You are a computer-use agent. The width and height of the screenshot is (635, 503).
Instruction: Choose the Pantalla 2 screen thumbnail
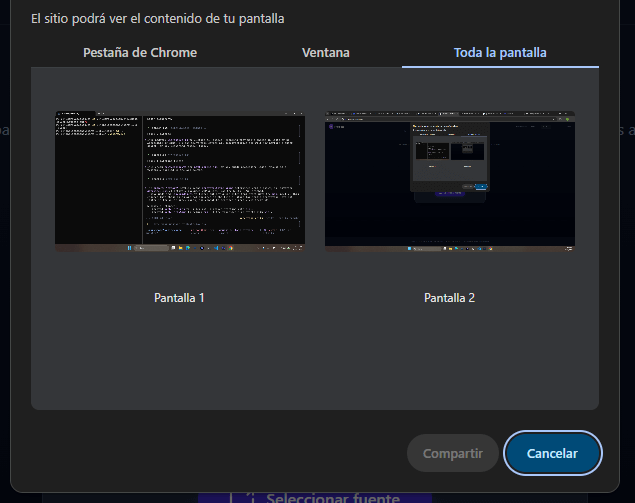point(450,181)
